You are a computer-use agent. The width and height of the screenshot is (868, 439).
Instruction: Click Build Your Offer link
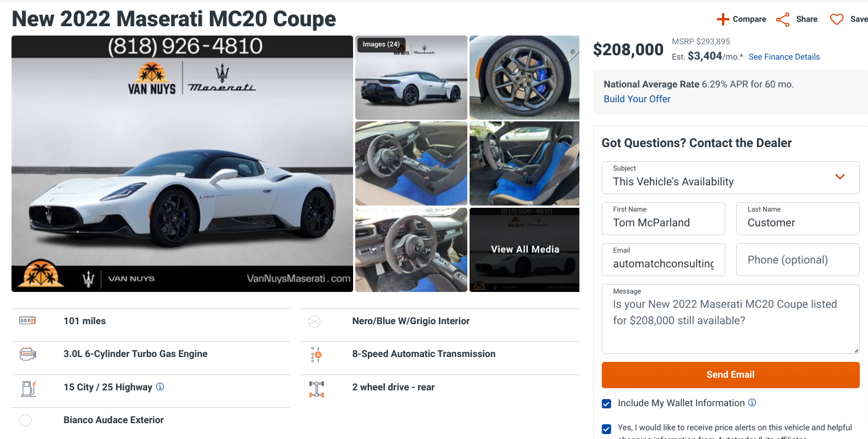point(637,99)
